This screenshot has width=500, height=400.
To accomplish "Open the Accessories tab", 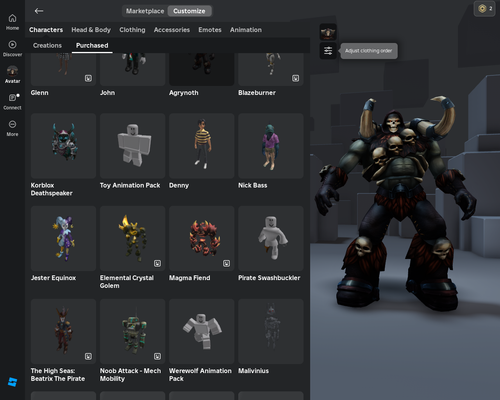I will click(x=172, y=30).
